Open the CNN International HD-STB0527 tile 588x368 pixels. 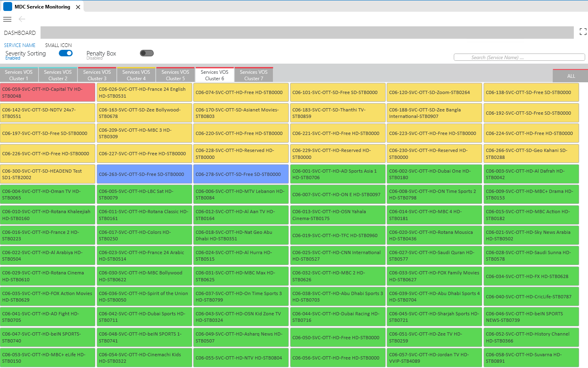click(338, 256)
